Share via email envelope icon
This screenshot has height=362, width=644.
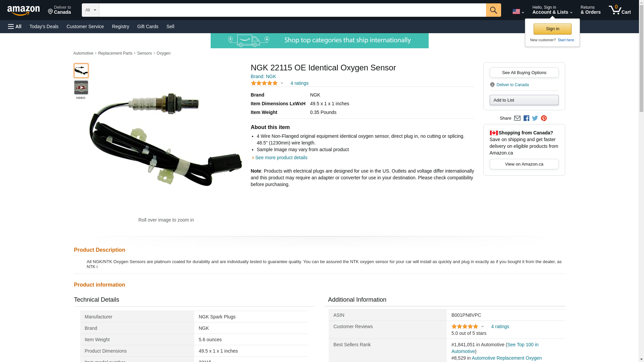tap(517, 118)
